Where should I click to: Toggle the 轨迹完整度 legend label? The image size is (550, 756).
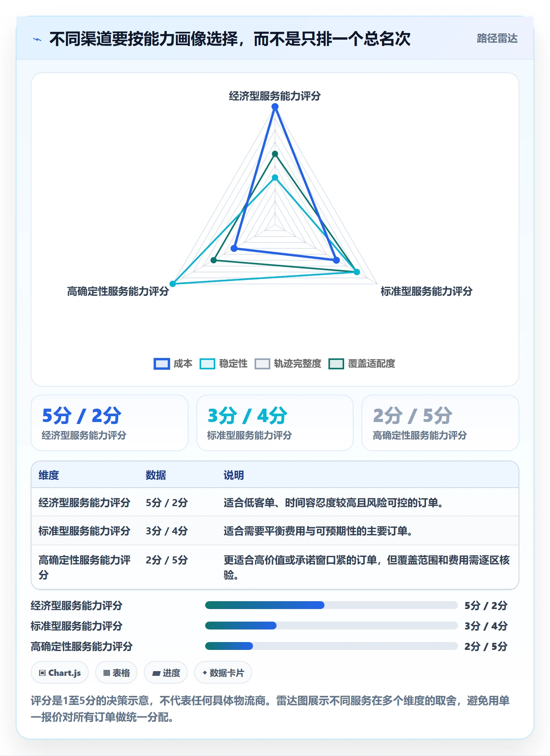pos(297,364)
